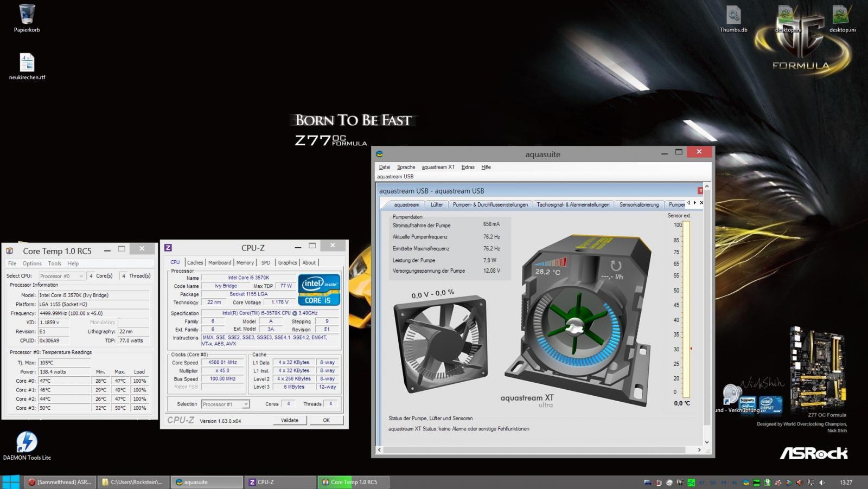
Task: Click the tray network icon
Action: point(811,482)
